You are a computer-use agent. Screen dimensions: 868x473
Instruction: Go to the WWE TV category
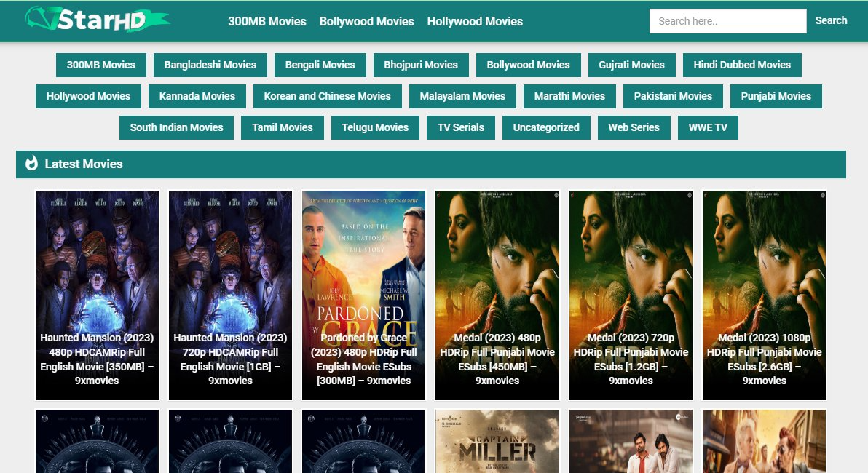708,127
